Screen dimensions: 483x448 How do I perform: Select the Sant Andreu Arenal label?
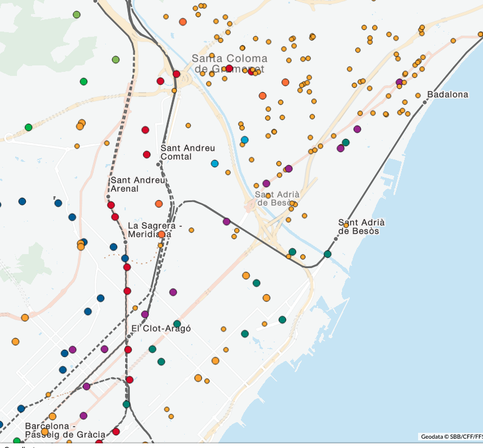tap(137, 185)
